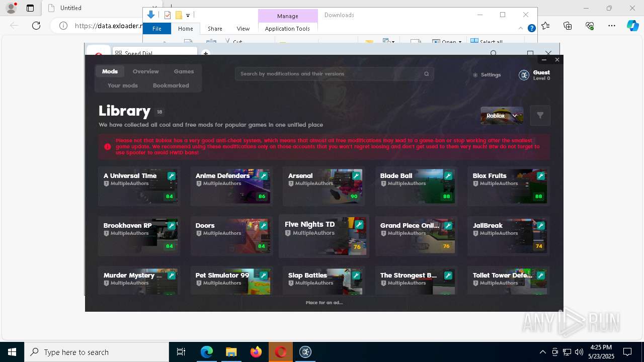Image resolution: width=644 pixels, height=362 pixels.
Task: Click the wrench icon on Blox Fruits card
Action: 541,176
